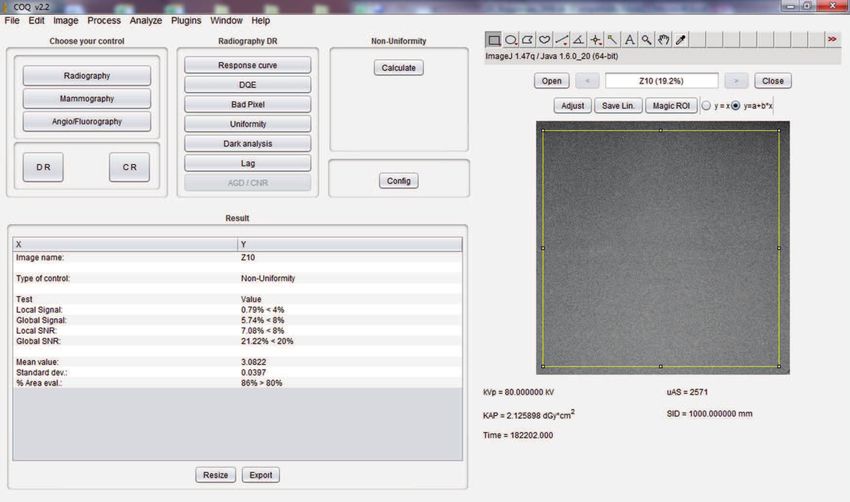Open the Image menu
Image resolution: width=850 pixels, height=502 pixels.
pos(66,21)
